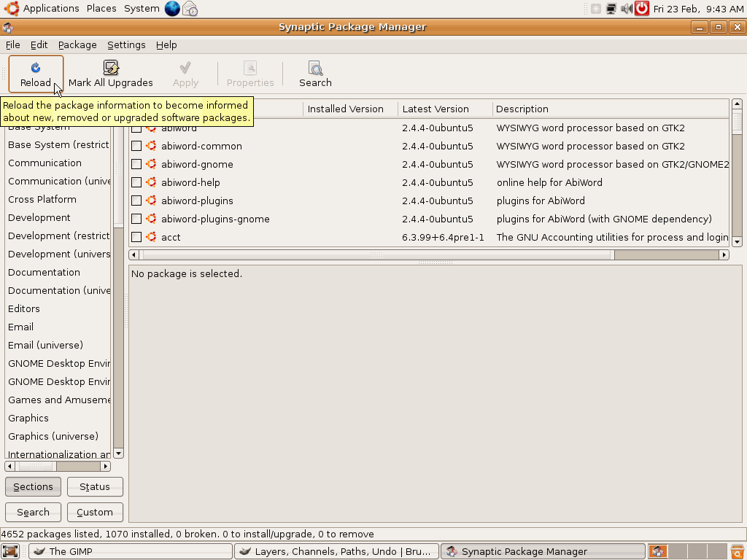Open the File menu
Image resolution: width=747 pixels, height=560 pixels.
[x=13, y=44]
